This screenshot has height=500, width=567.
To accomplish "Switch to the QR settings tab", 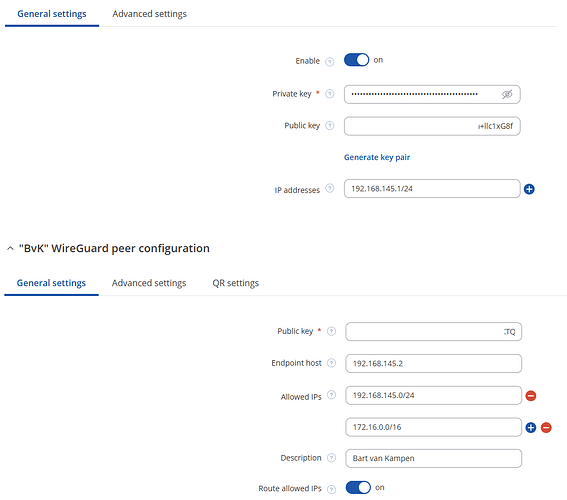I will [x=235, y=283].
